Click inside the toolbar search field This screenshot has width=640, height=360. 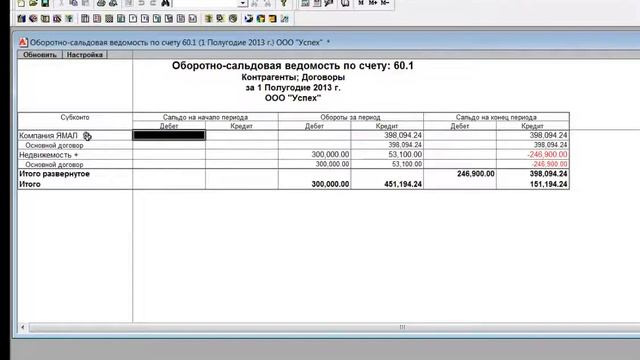(205, 3)
